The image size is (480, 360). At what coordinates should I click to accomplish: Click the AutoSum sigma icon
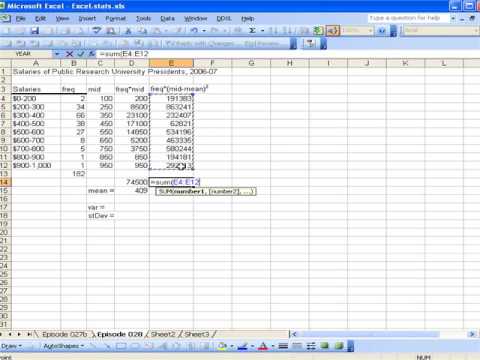click(x=252, y=31)
